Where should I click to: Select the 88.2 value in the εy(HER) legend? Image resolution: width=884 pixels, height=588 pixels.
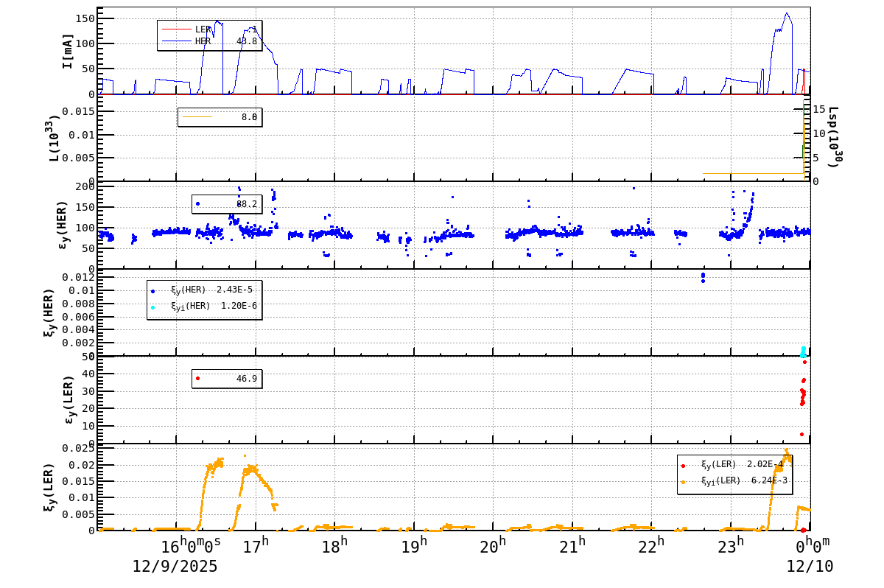click(x=247, y=203)
